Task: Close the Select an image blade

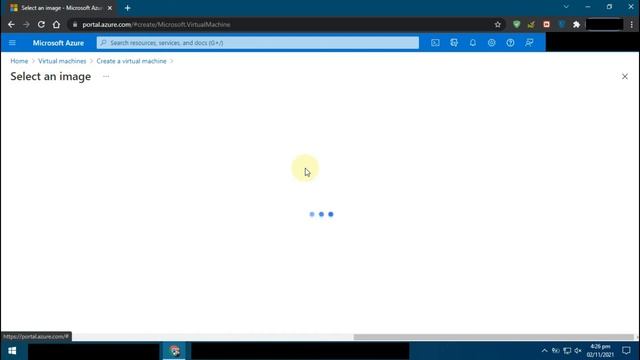Action: coord(624,76)
